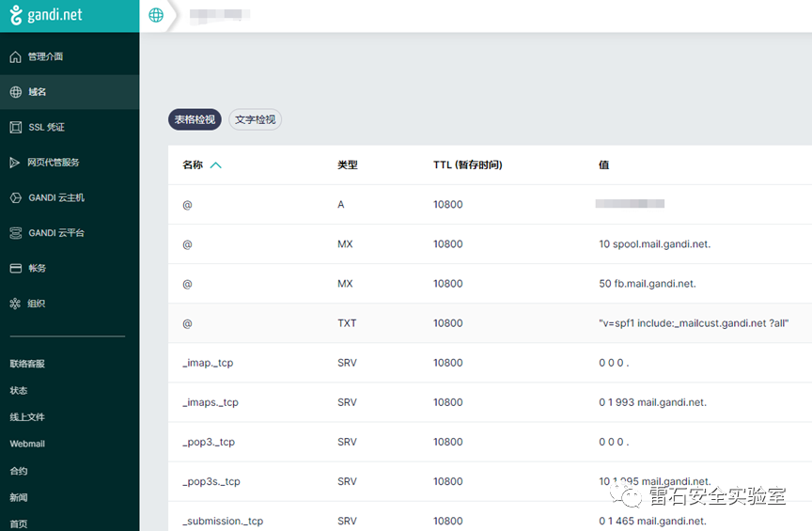
Task: Click the breadcrumb globe icon
Action: click(156, 15)
